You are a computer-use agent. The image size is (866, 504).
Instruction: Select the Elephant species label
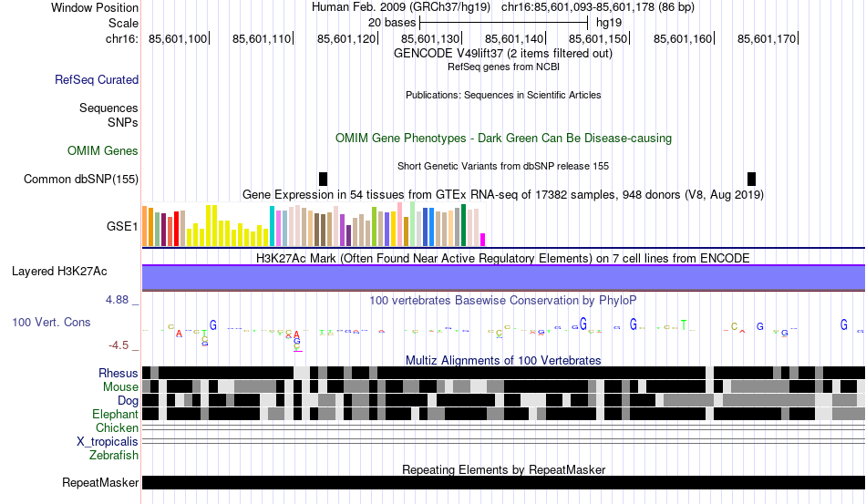pos(115,414)
